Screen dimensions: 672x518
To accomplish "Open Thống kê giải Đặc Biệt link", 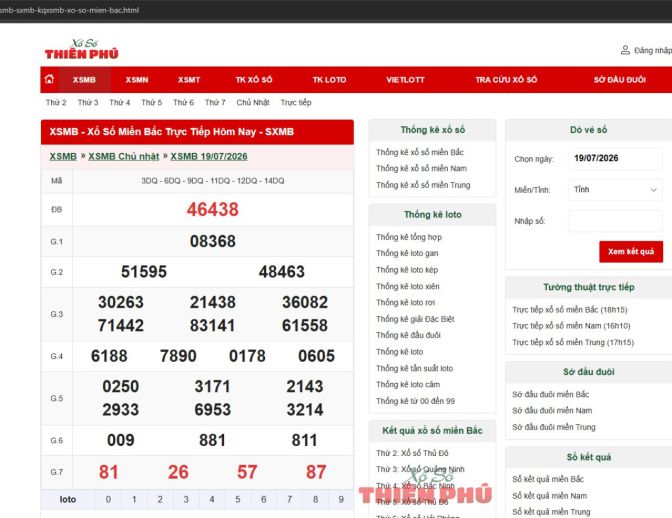I will pos(415,319).
